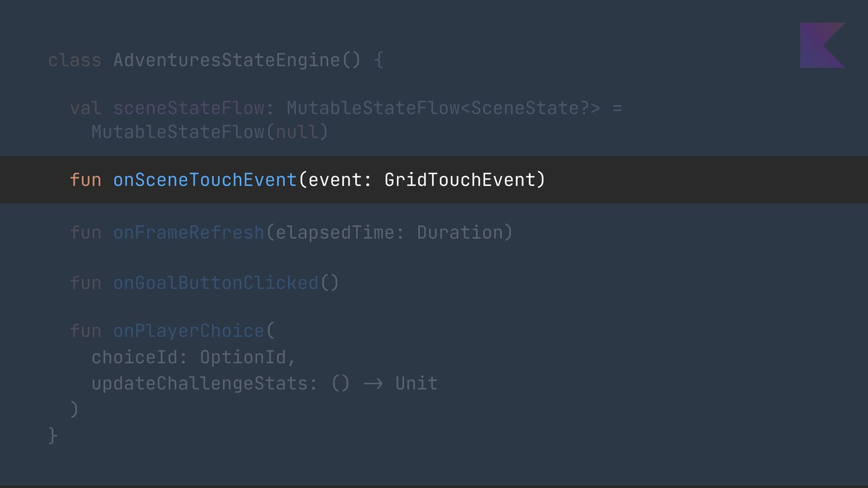Click the AdventuresStateEngine class name

pos(226,60)
